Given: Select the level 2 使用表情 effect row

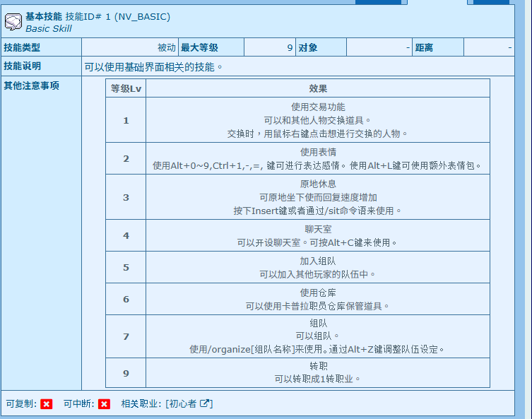Looking at the screenshot, I should tap(318, 159).
